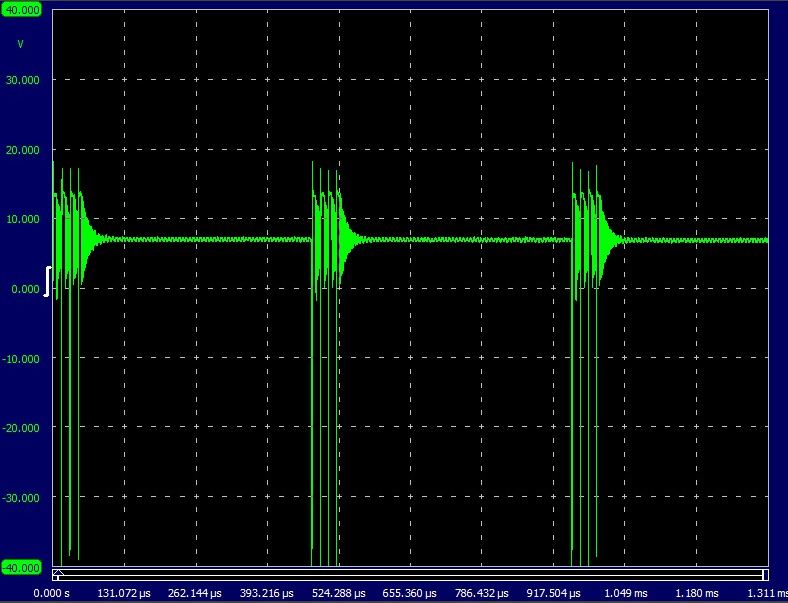Click the V unit label on the voltage axis

pos(21,44)
